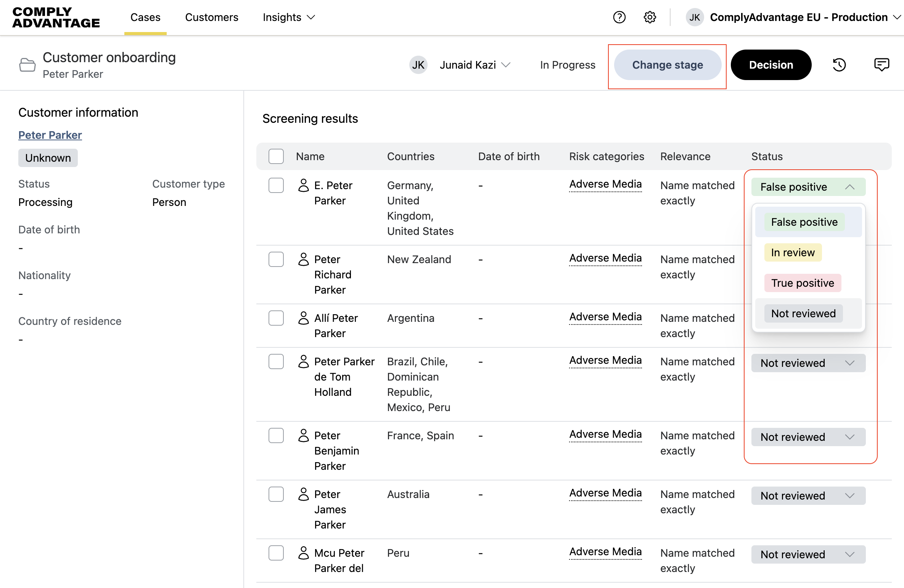Select the yellow In review status chip
Image resolution: width=904 pixels, height=588 pixels.
793,252
